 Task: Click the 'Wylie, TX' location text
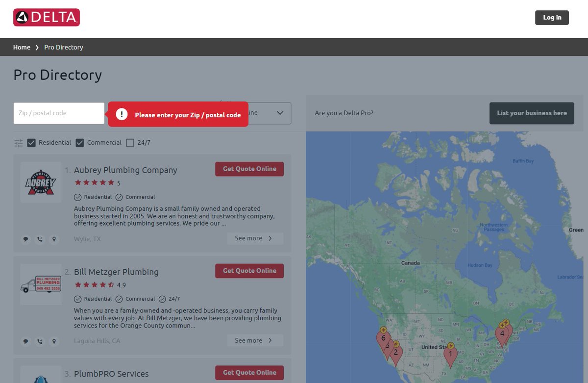tap(87, 239)
